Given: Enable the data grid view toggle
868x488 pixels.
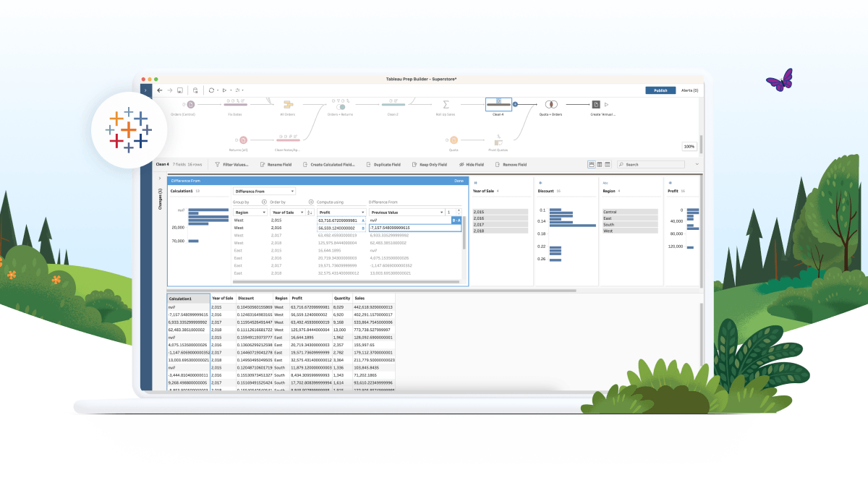Looking at the screenshot, I should (x=607, y=164).
